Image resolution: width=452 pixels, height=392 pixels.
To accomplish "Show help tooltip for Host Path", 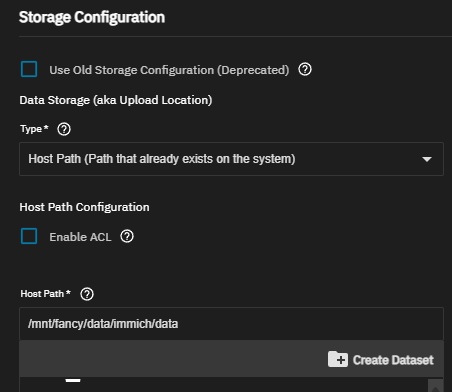I will 87,294.
